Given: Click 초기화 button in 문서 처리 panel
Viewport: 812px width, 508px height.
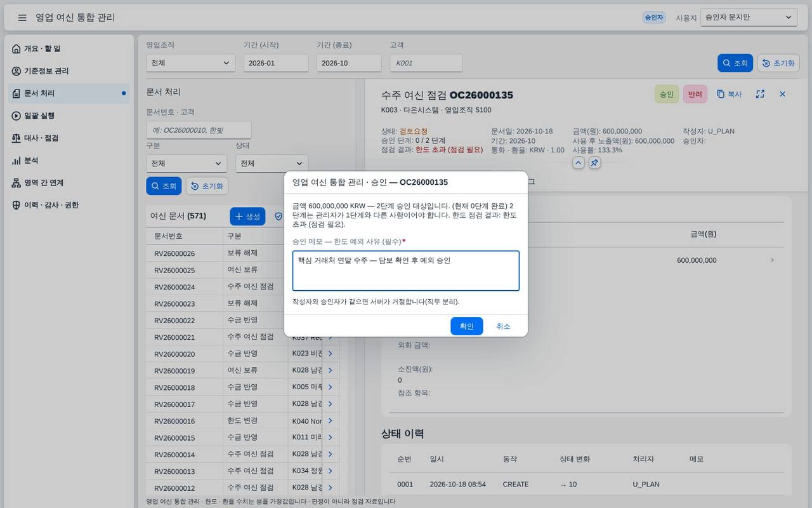Looking at the screenshot, I should point(207,186).
